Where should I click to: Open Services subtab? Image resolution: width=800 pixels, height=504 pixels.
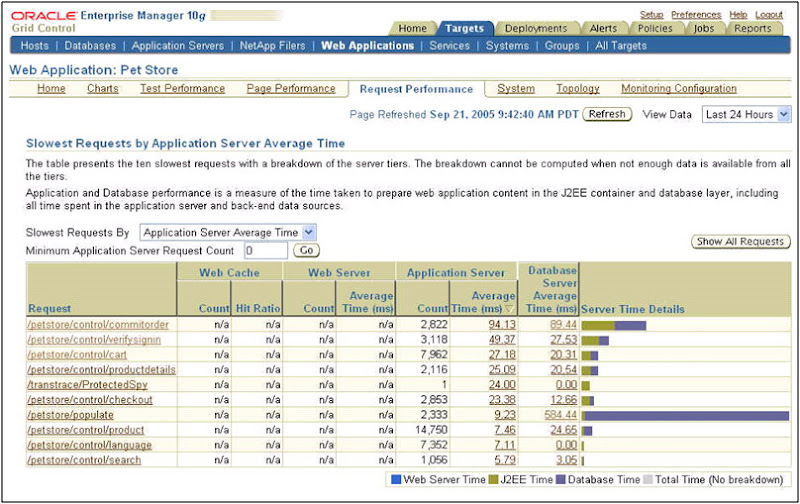(449, 45)
